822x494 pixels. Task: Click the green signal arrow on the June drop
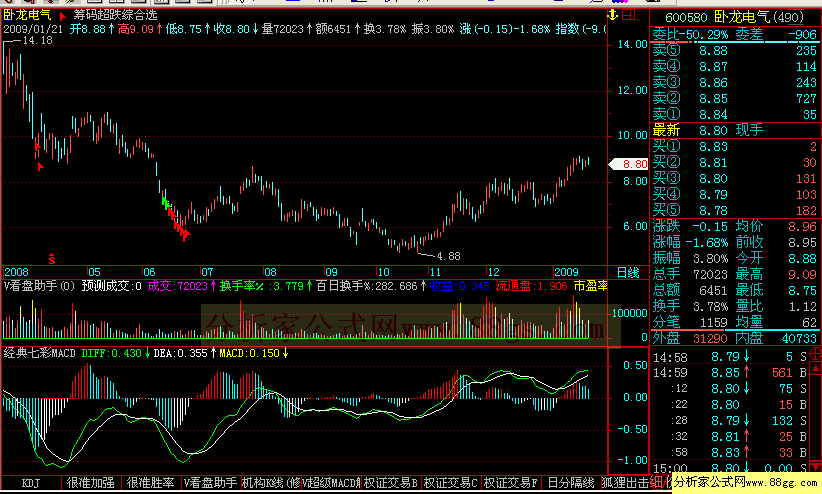[x=166, y=203]
